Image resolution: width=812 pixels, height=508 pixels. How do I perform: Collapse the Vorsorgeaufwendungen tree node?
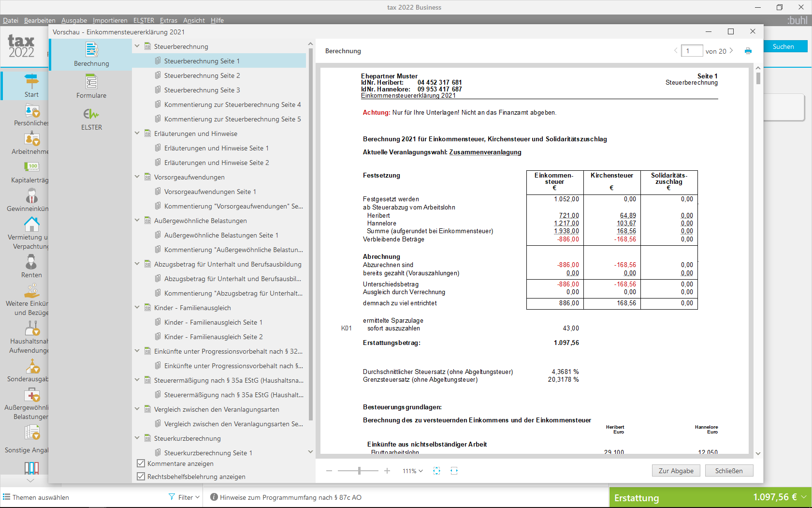(x=137, y=177)
